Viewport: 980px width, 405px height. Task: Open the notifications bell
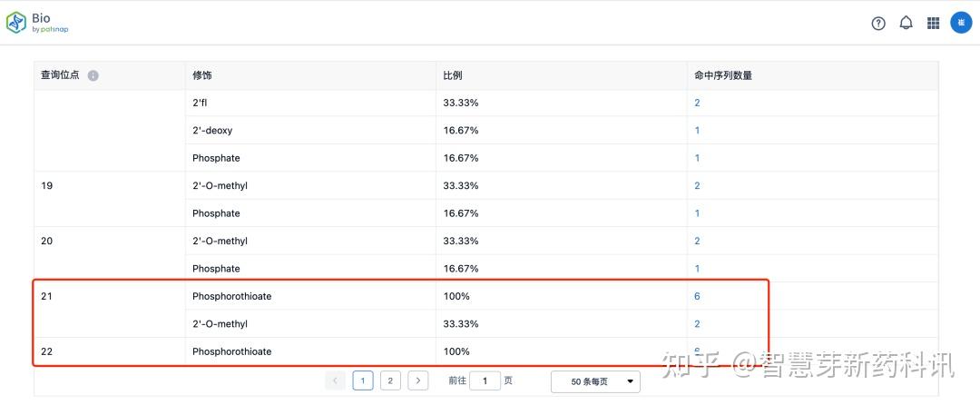click(906, 23)
